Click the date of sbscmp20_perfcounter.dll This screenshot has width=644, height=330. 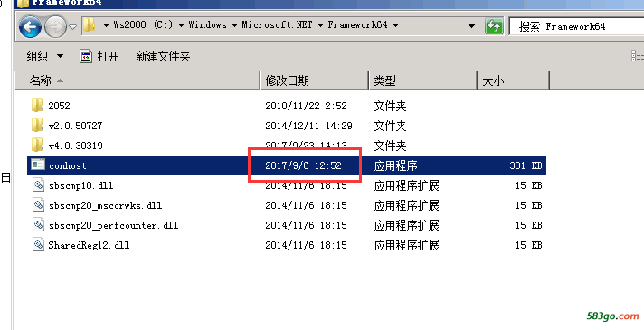click(306, 225)
